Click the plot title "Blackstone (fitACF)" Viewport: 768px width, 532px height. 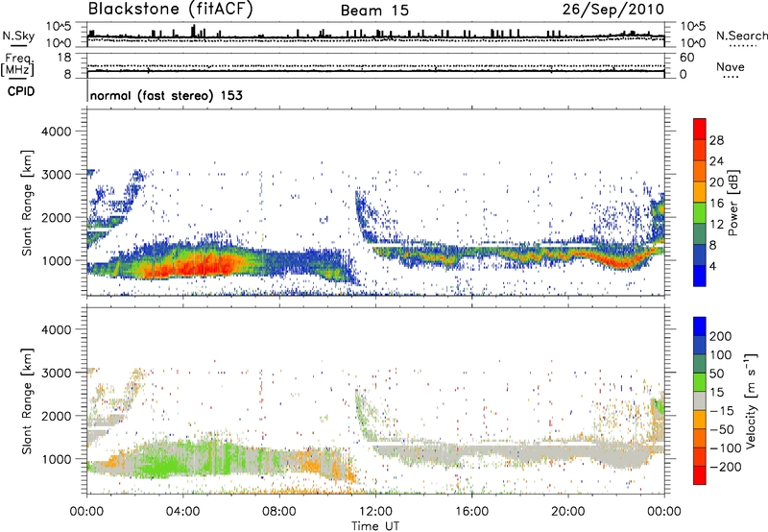click(x=171, y=9)
